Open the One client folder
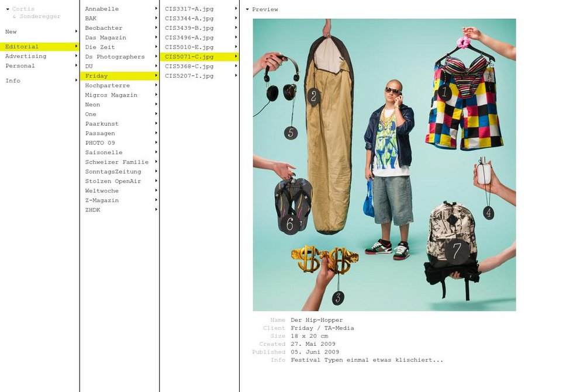The width and height of the screenshot is (573, 392). click(x=91, y=115)
